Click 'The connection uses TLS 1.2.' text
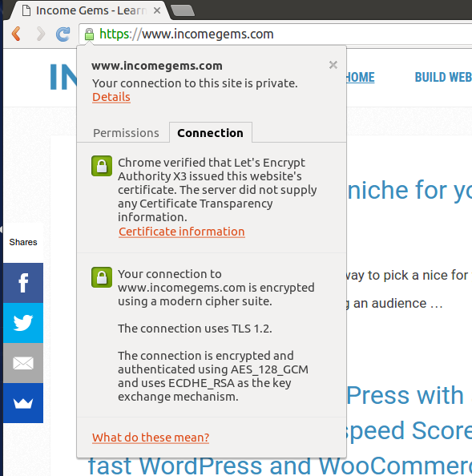The width and height of the screenshot is (472, 476). (x=195, y=329)
